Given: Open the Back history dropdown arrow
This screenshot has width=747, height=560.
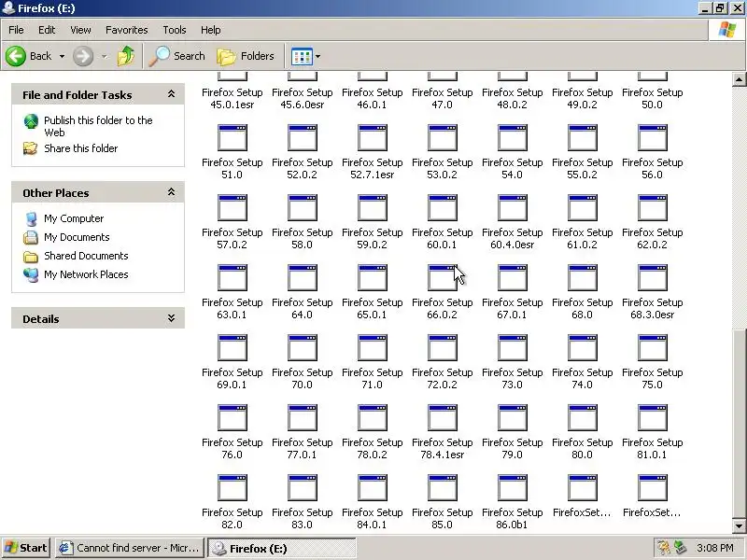Looking at the screenshot, I should [x=62, y=56].
